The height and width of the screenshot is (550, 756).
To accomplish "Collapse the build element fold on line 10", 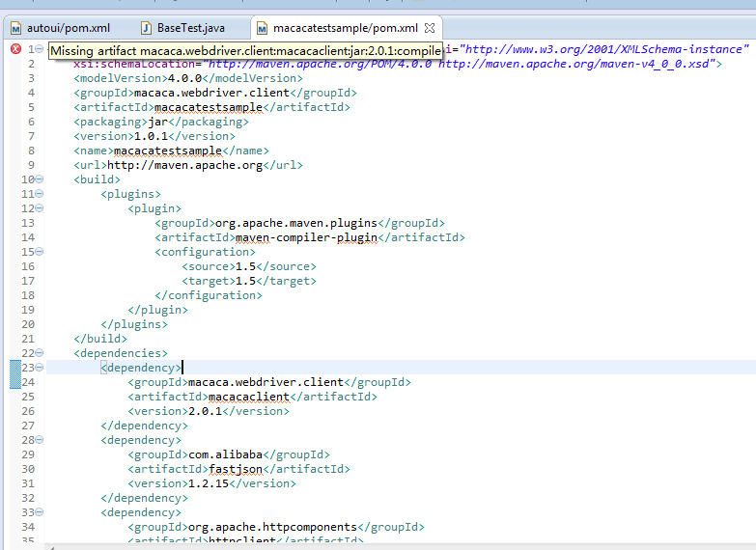I will 40,179.
